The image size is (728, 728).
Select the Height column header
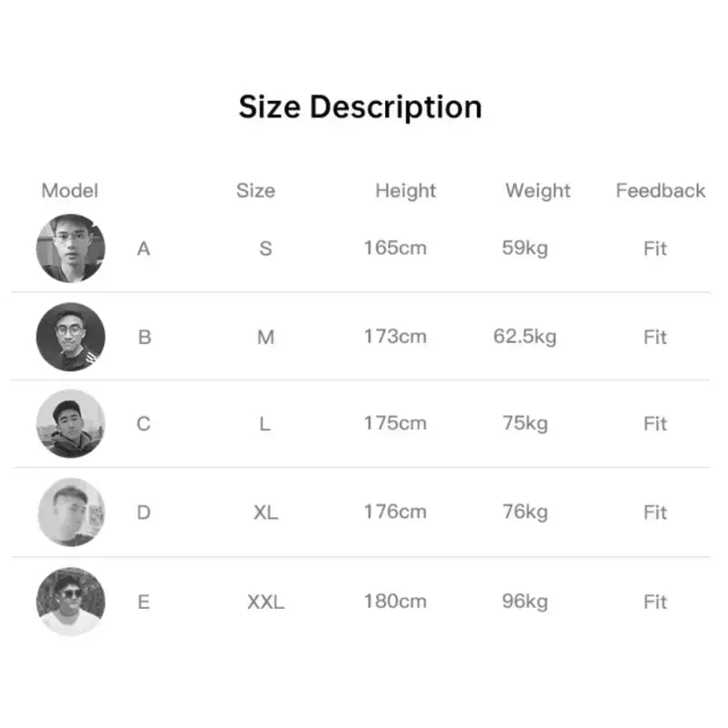click(x=406, y=191)
